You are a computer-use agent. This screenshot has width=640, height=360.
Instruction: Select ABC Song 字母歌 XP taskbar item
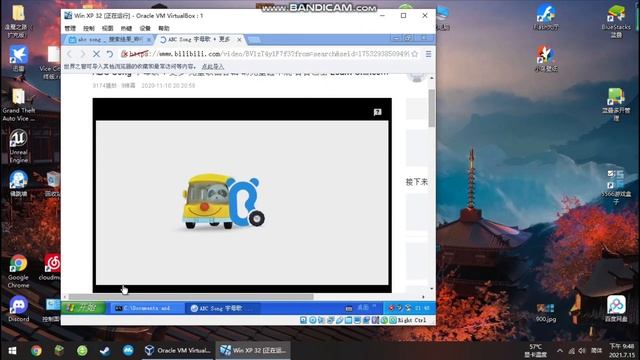(222, 309)
